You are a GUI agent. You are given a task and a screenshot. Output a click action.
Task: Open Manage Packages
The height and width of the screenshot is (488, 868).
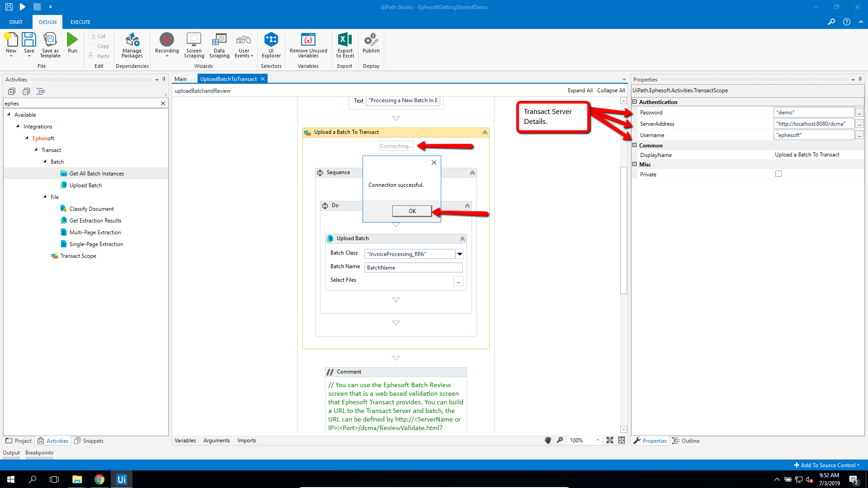tap(132, 45)
